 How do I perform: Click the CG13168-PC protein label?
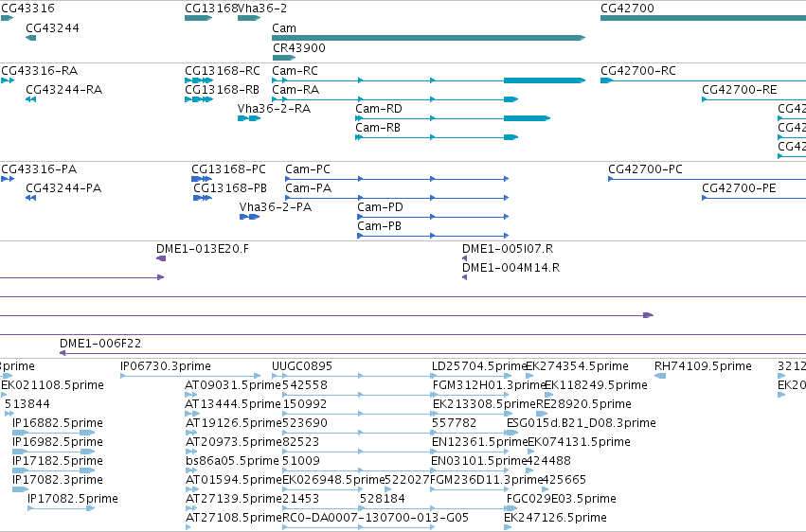pyautogui.click(x=229, y=169)
